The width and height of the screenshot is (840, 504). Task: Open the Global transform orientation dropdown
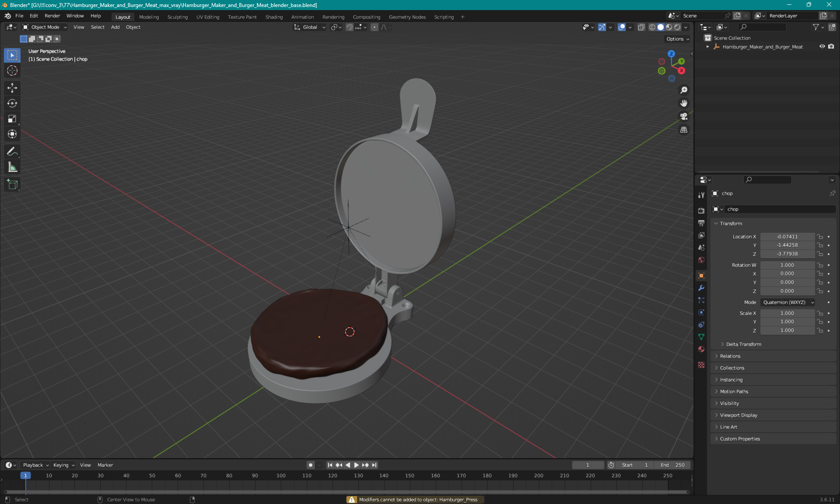coord(310,27)
